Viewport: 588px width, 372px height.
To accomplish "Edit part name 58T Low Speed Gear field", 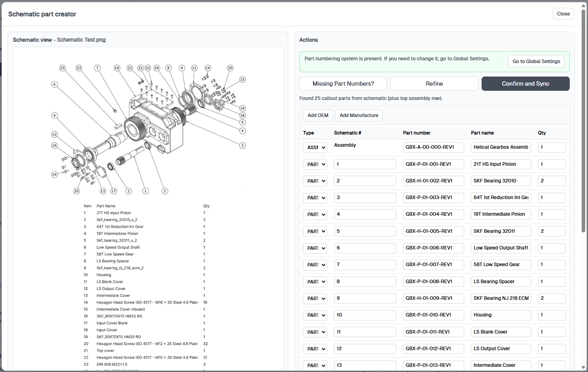I will tap(501, 265).
